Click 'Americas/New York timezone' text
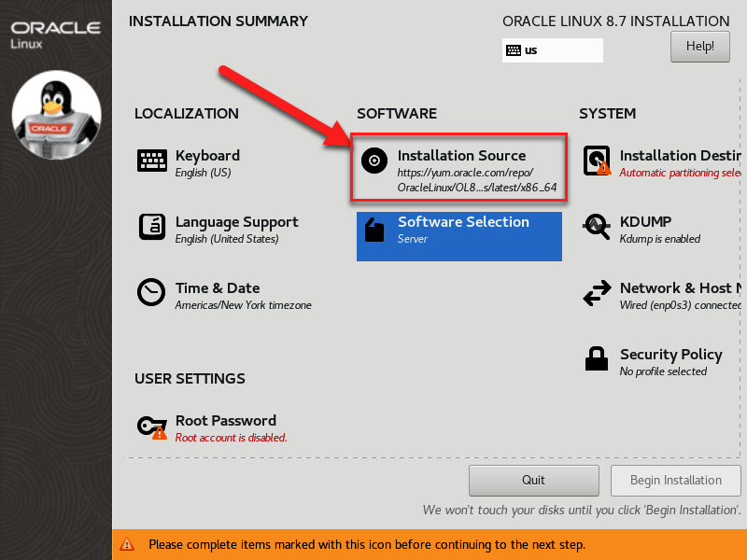This screenshot has width=747, height=560. 243,305
